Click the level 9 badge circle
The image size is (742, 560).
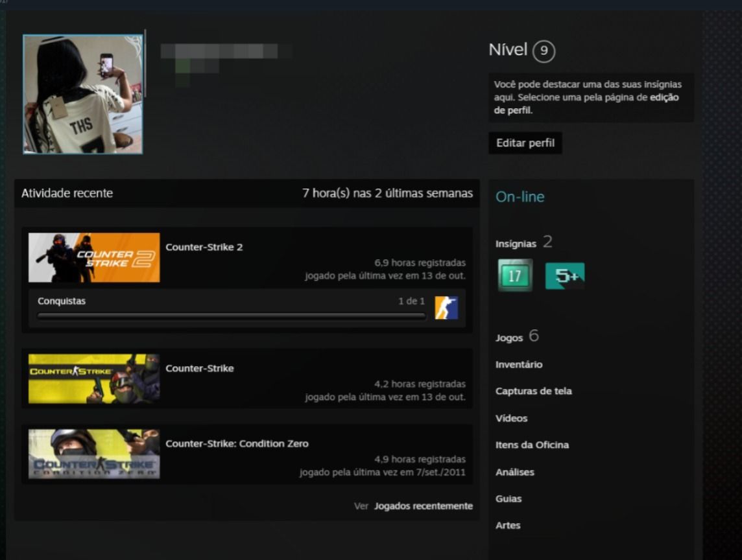(x=544, y=51)
